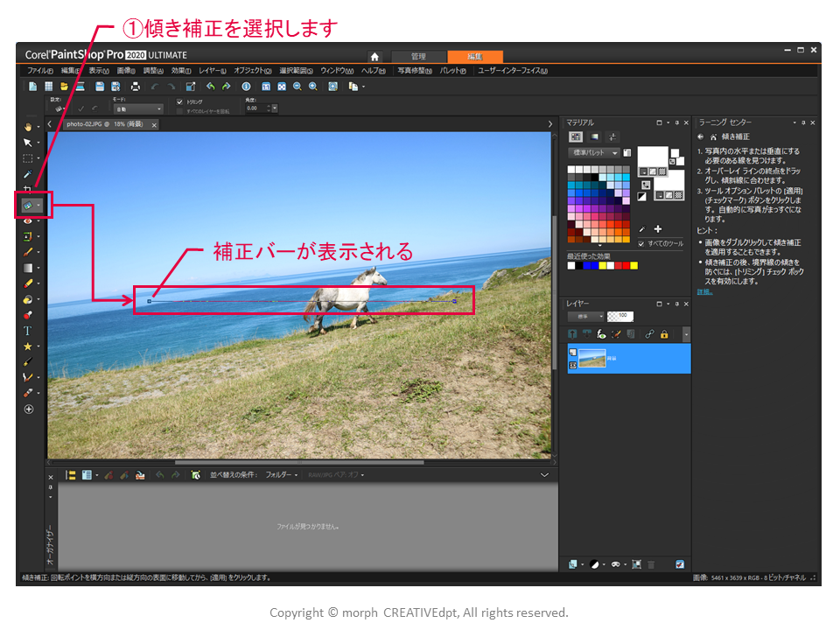The image size is (840, 630).
Task: Select the Red Eye tool
Action: pos(28,221)
